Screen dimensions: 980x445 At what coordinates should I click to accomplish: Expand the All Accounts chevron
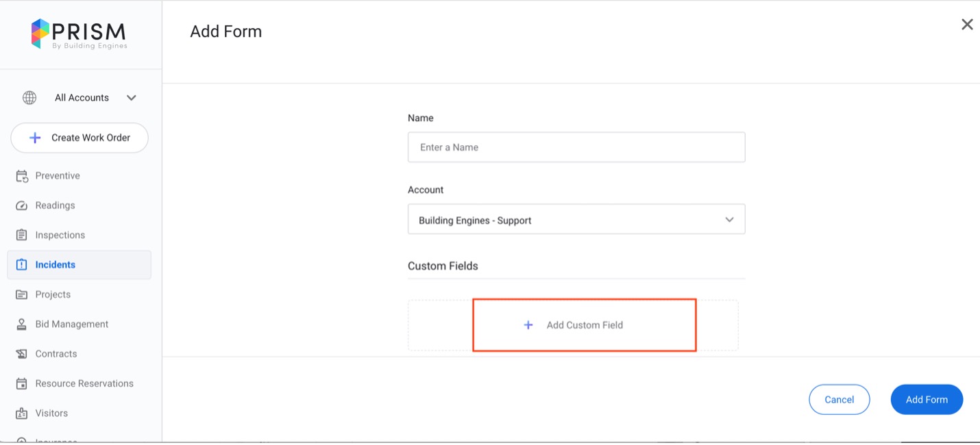point(132,98)
